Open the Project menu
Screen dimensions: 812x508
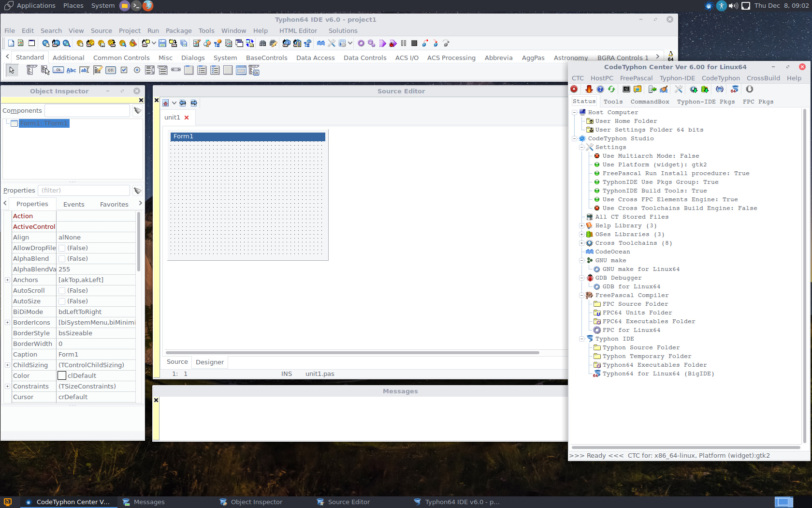tap(130, 30)
